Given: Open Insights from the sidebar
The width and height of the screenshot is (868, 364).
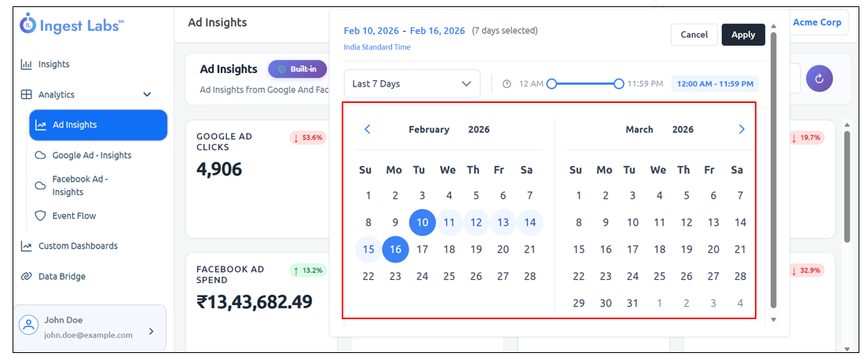Looking at the screenshot, I should pyautogui.click(x=53, y=64).
